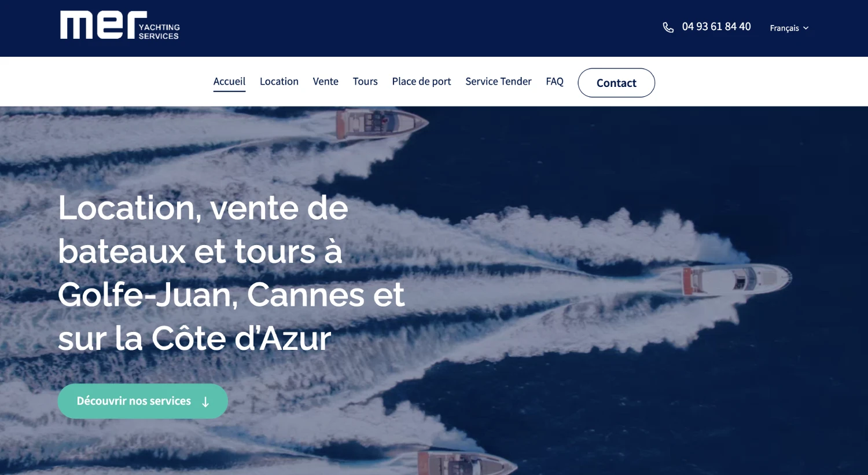Open the Location menu page

279,82
